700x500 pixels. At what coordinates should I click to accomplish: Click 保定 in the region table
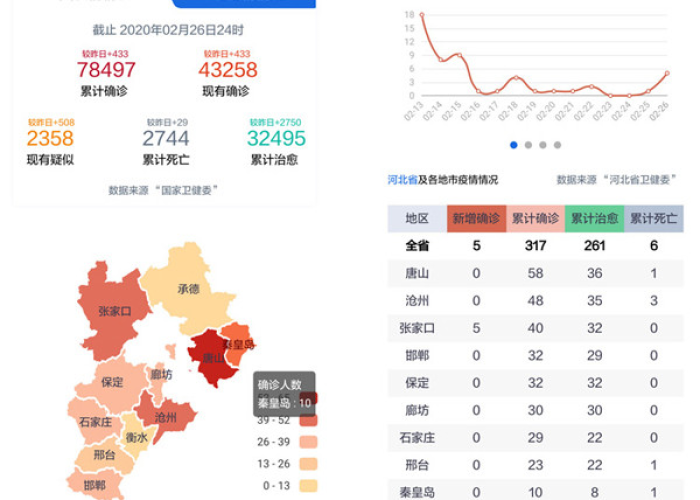(x=417, y=383)
